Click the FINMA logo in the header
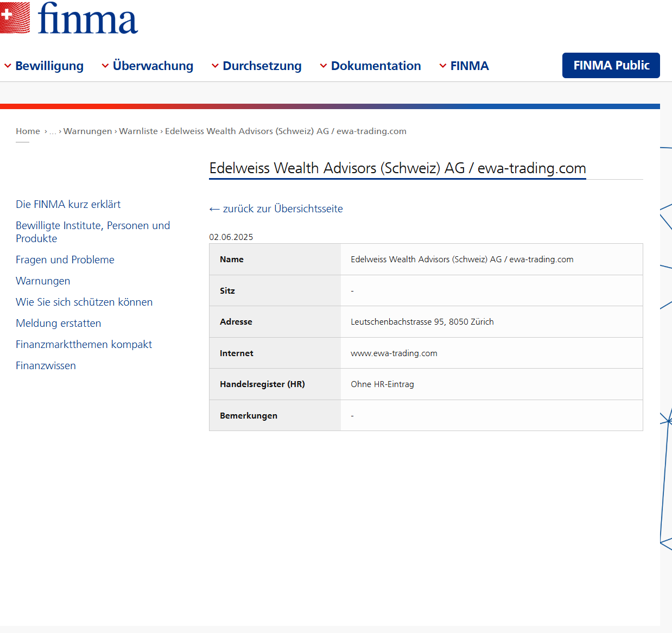Viewport: 672px width, 633px height. (69, 17)
